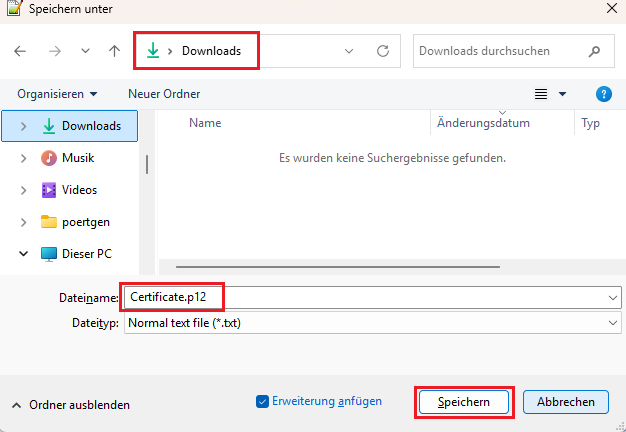This screenshot has height=432, width=626.
Task: Click Downloads in the address bar path
Action: coord(211,51)
